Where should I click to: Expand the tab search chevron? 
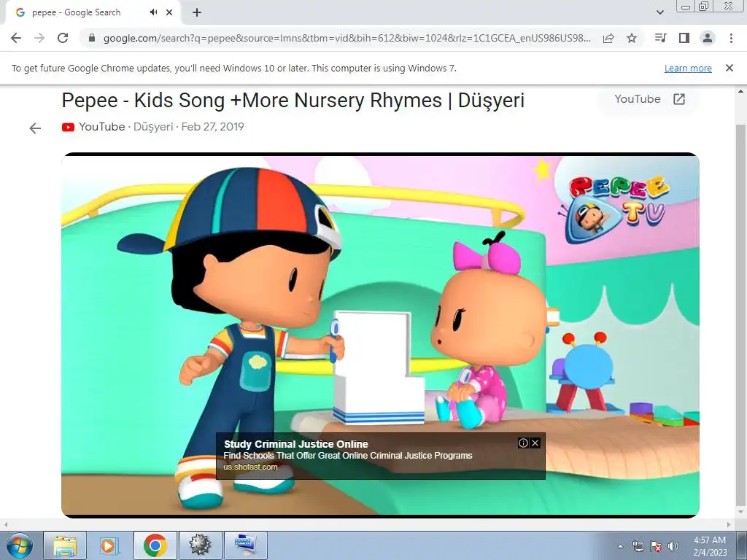(x=659, y=12)
